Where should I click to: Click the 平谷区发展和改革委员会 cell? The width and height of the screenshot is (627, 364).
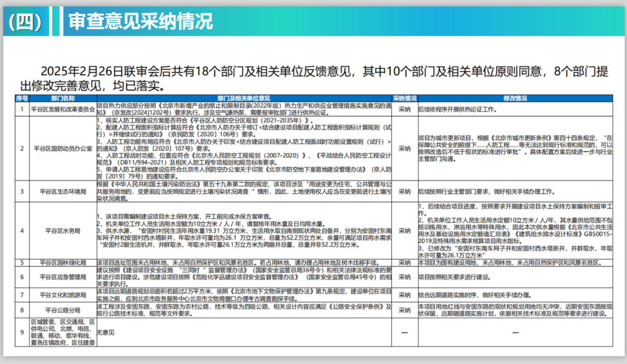point(62,109)
